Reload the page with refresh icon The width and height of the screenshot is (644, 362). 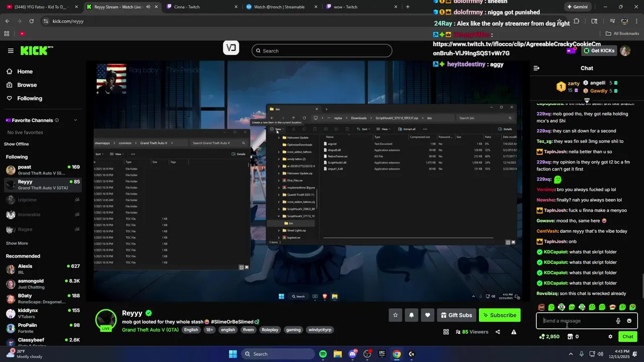pyautogui.click(x=31, y=21)
